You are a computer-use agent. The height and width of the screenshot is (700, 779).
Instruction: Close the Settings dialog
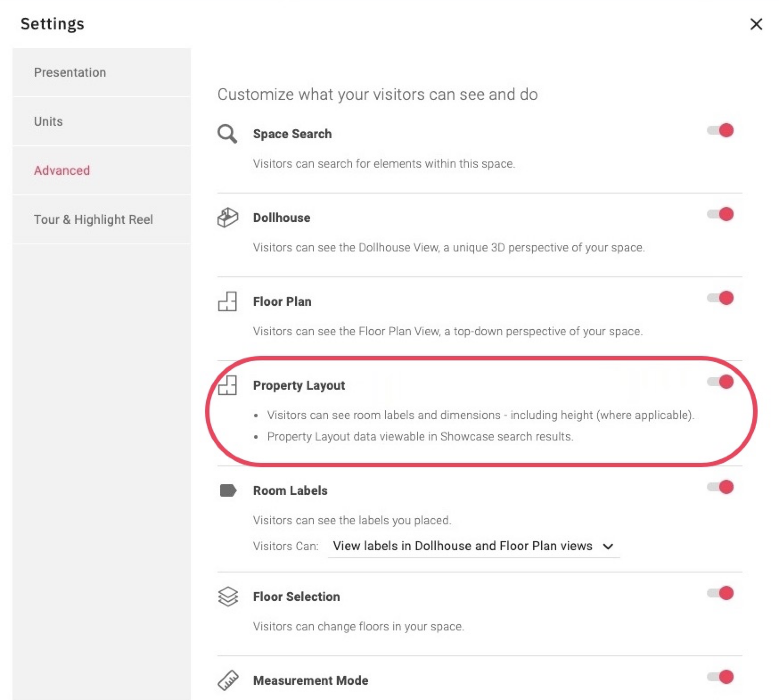pos(756,24)
